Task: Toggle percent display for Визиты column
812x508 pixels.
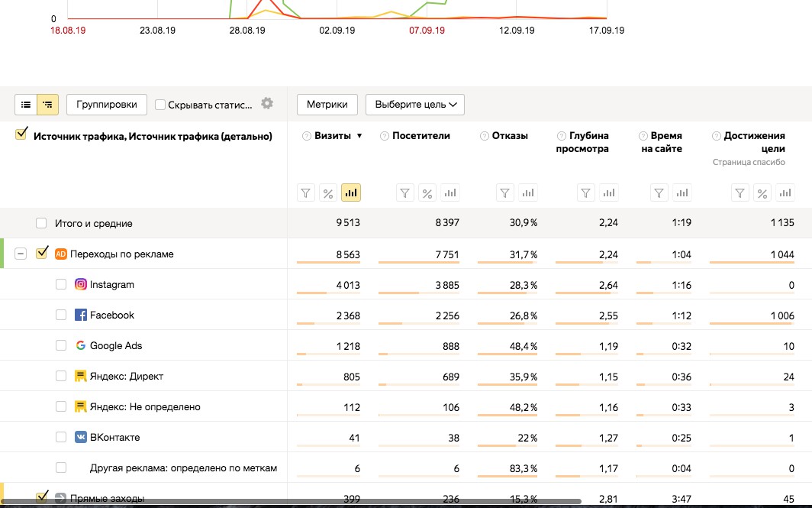Action: click(328, 193)
